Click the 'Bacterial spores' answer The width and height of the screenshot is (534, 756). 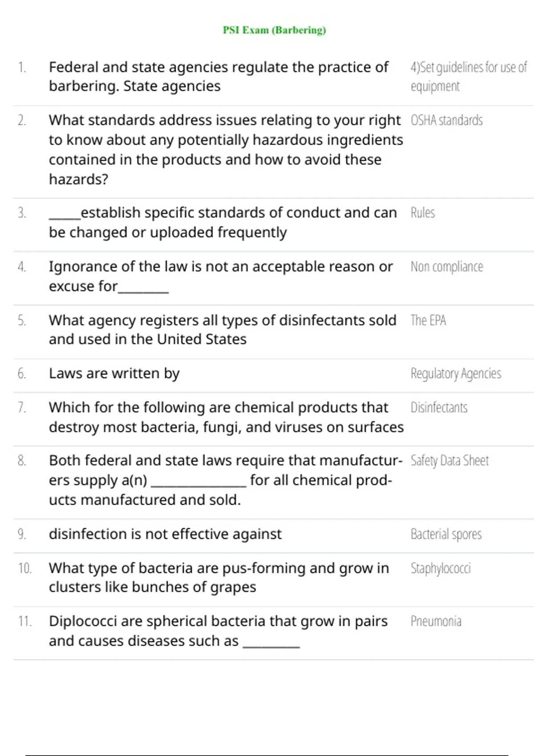point(446,534)
